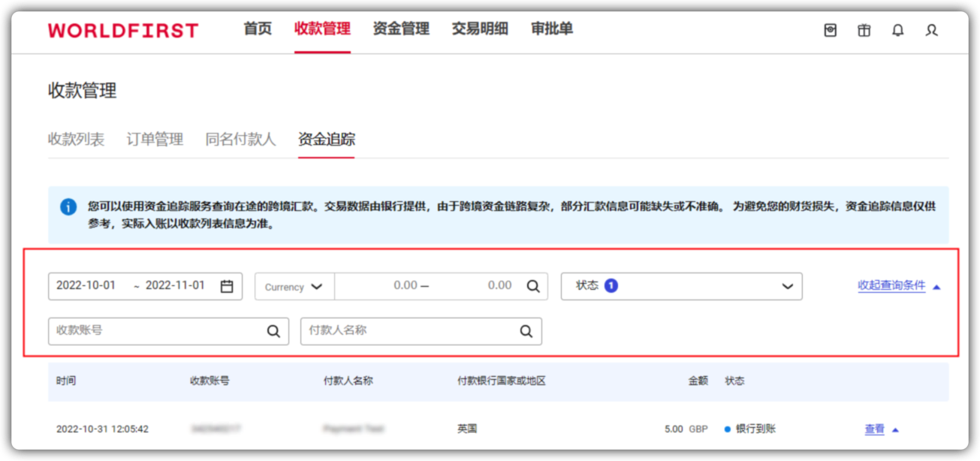The height and width of the screenshot is (461, 980).
Task: Open the notifications bell
Action: [897, 31]
